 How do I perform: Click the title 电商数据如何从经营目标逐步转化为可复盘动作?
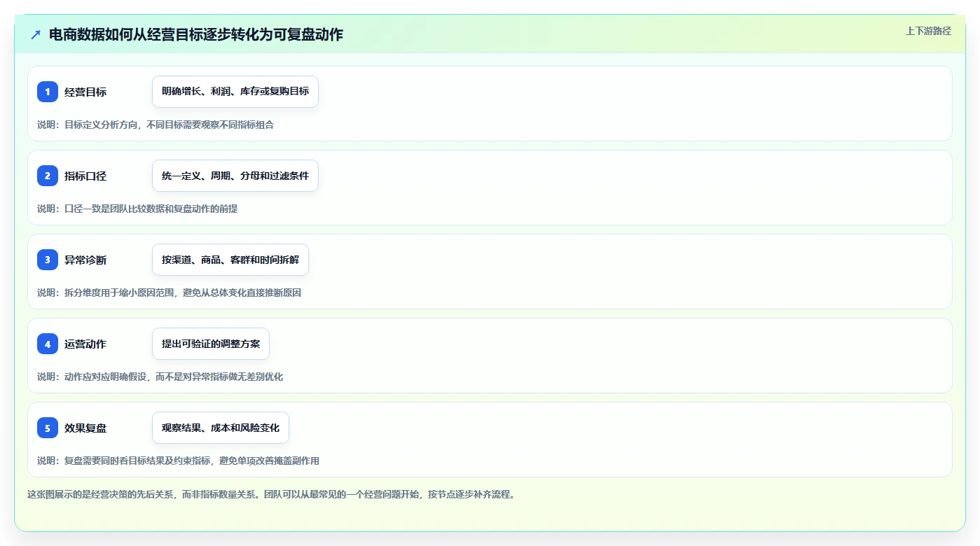[x=196, y=34]
